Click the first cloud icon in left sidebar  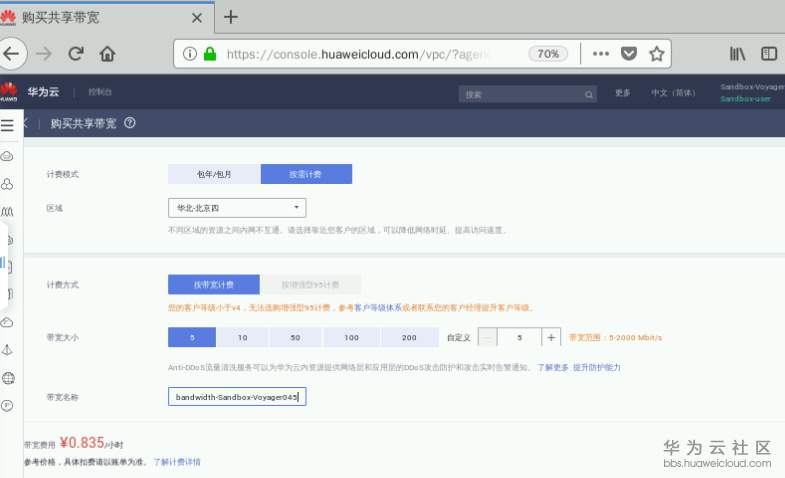pos(7,157)
